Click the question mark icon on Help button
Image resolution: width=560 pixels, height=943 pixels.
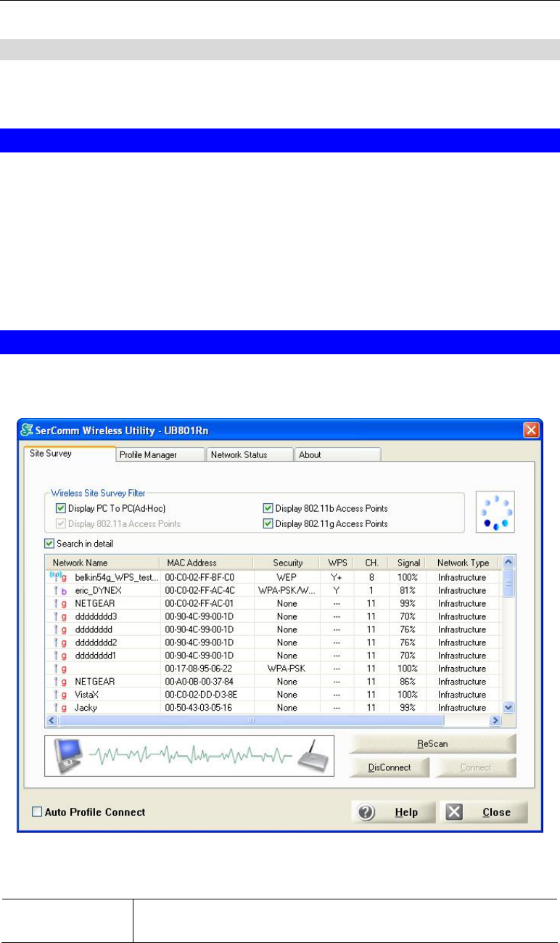pos(366,812)
